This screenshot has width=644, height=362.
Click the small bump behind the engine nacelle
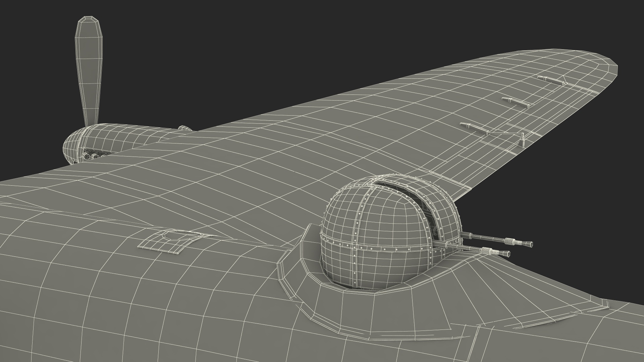tap(184, 128)
